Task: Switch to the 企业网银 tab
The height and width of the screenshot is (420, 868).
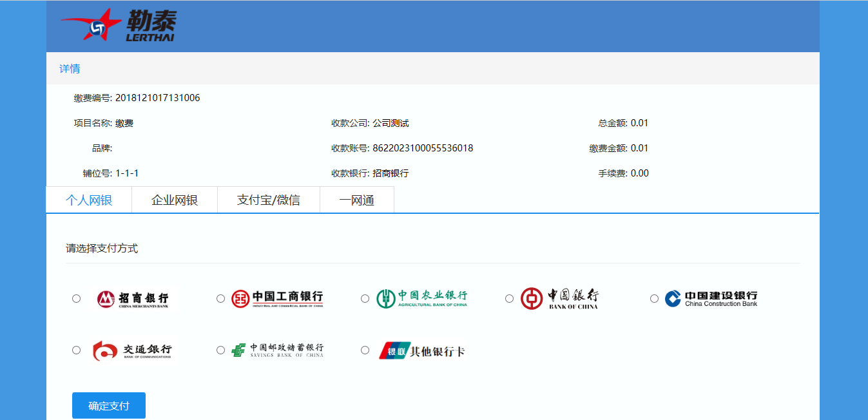Action: (x=175, y=200)
